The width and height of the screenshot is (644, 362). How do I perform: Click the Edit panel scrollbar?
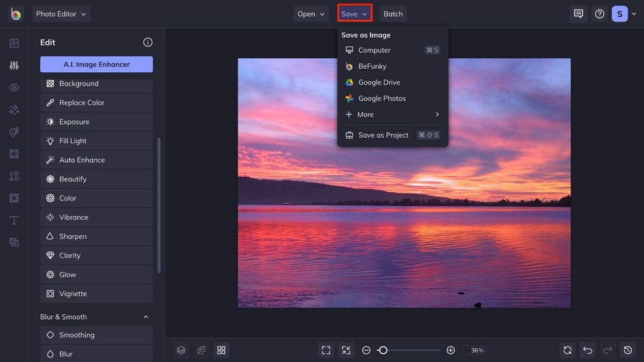pyautogui.click(x=159, y=205)
